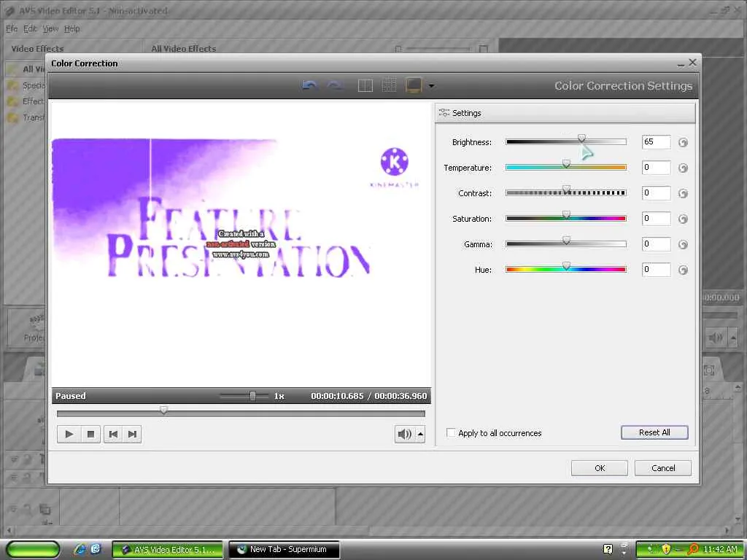747x560 pixels.
Task: Click the Settings panel header icon
Action: pos(444,113)
